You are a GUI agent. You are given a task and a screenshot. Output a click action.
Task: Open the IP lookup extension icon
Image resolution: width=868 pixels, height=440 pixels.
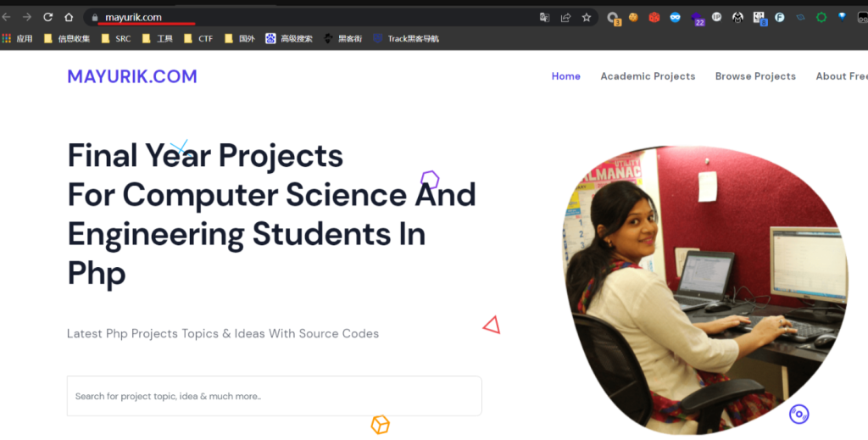pos(716,17)
